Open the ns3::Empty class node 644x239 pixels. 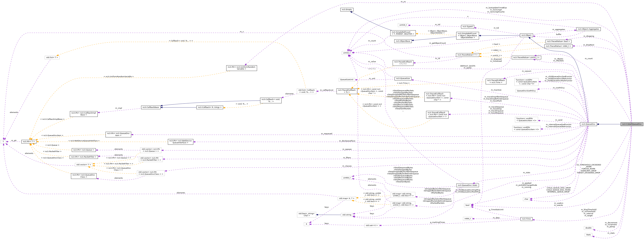(347, 10)
